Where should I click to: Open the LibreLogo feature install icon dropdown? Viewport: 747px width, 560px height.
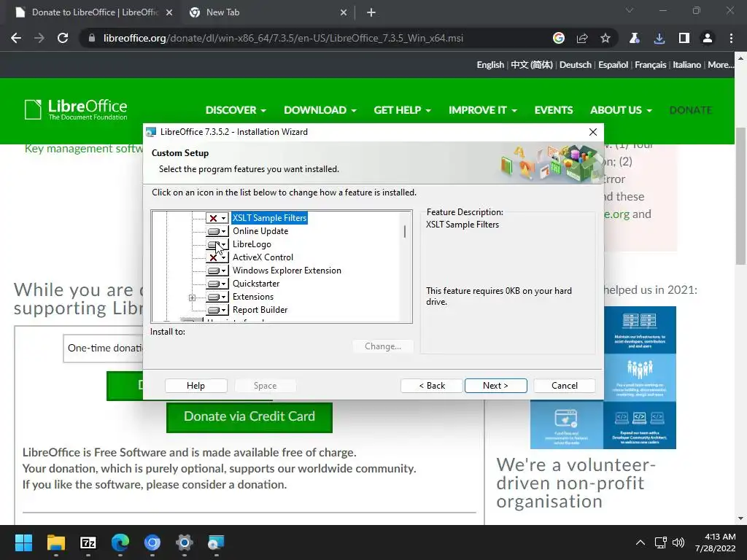coord(217,244)
